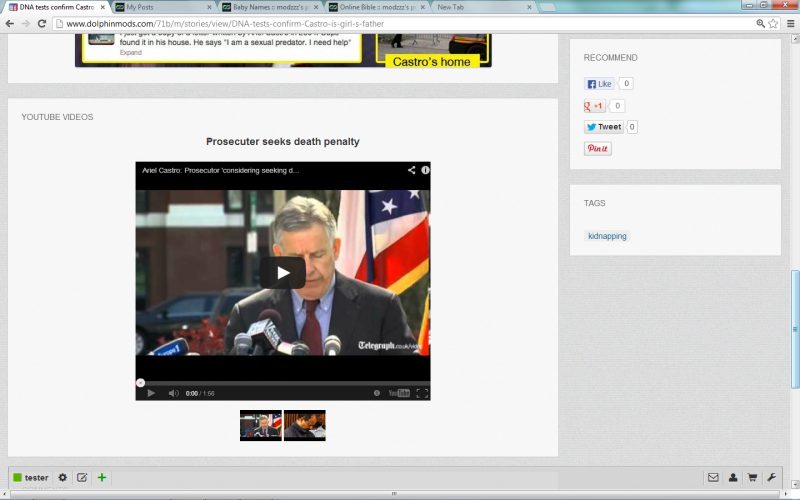Image resolution: width=800 pixels, height=500 pixels.
Task: Open the zoom magnifier icon in the address bar
Action: (760, 23)
